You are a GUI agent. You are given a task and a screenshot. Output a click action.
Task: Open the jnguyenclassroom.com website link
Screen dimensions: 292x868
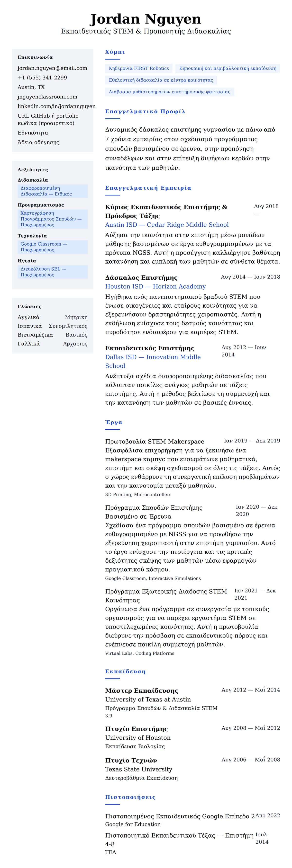pos(47,97)
